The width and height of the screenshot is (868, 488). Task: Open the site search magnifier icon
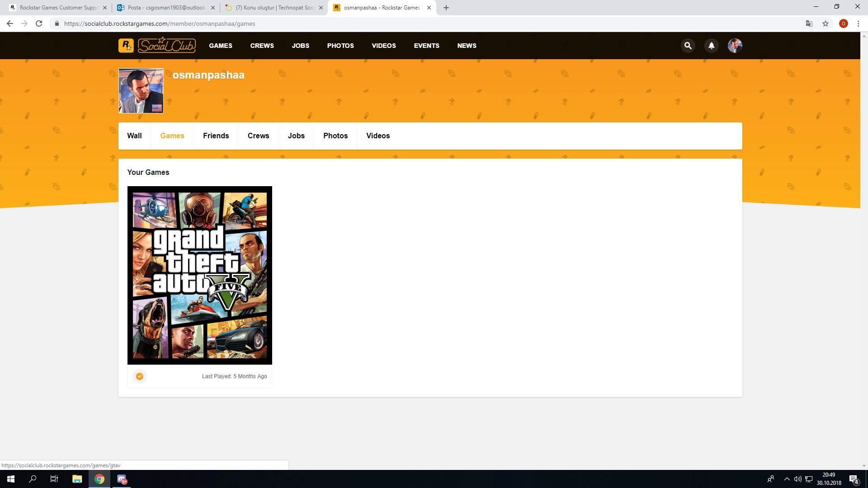click(x=688, y=46)
